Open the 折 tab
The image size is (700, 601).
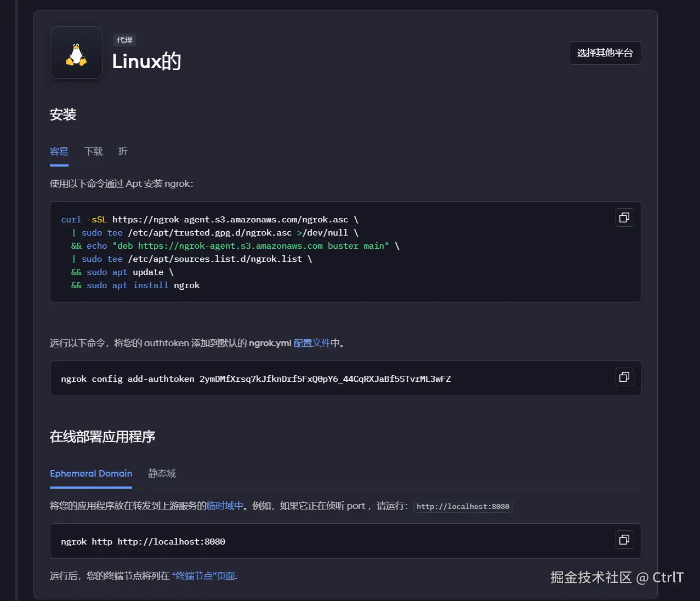coord(123,152)
